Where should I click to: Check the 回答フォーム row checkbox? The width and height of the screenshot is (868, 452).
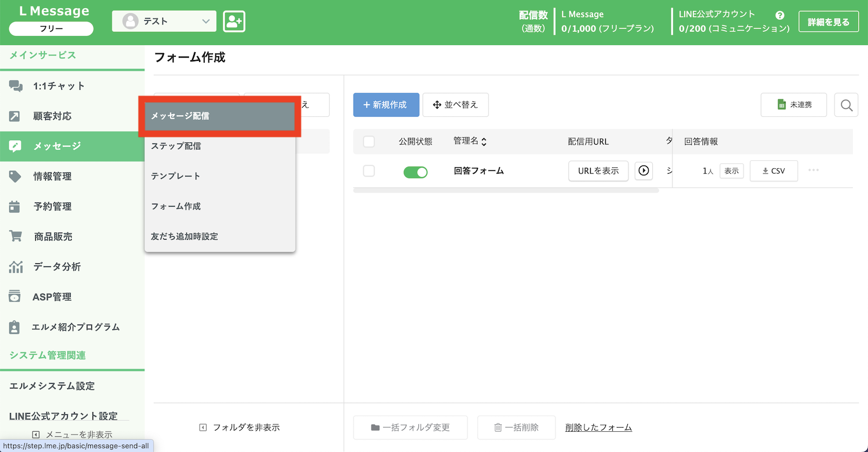pos(369,171)
